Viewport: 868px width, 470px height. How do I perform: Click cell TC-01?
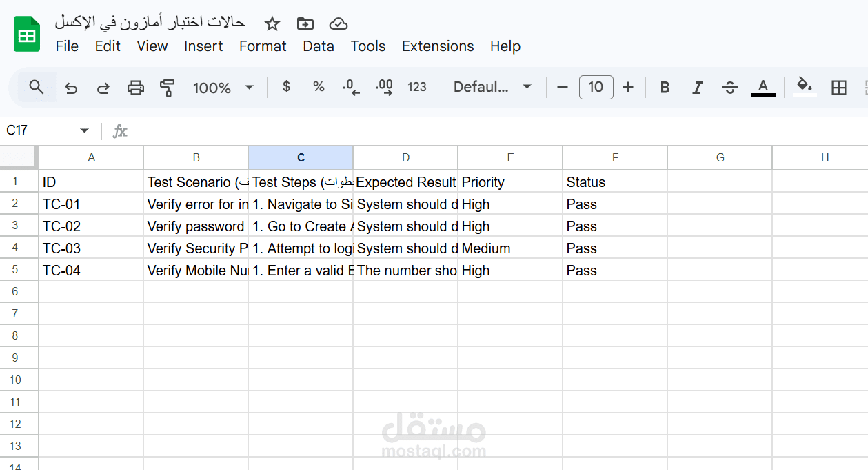coord(91,204)
